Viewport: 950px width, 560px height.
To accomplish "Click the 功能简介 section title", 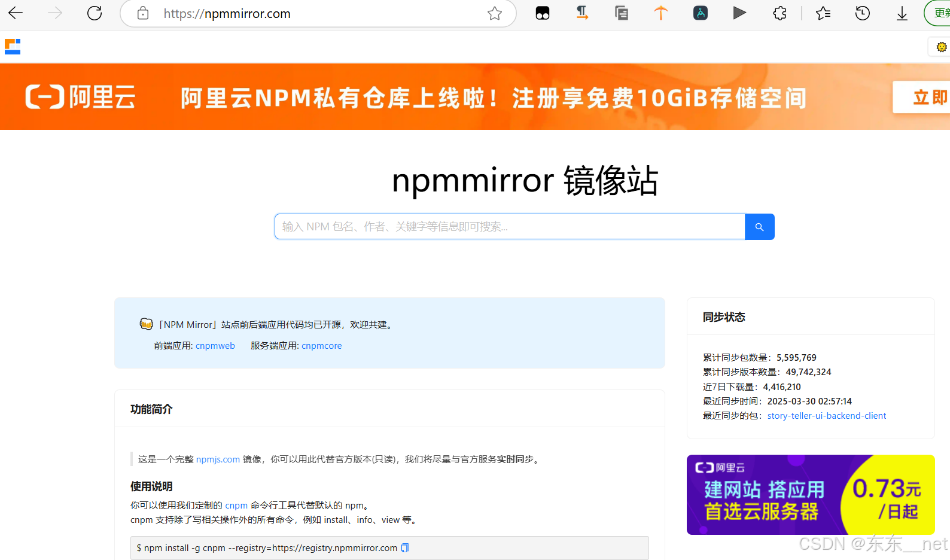I will pyautogui.click(x=151, y=409).
